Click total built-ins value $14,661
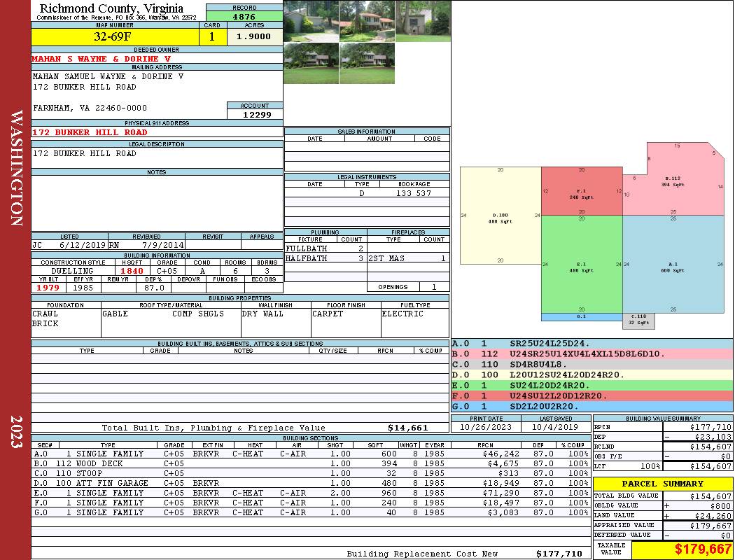The image size is (735, 560). tap(408, 428)
